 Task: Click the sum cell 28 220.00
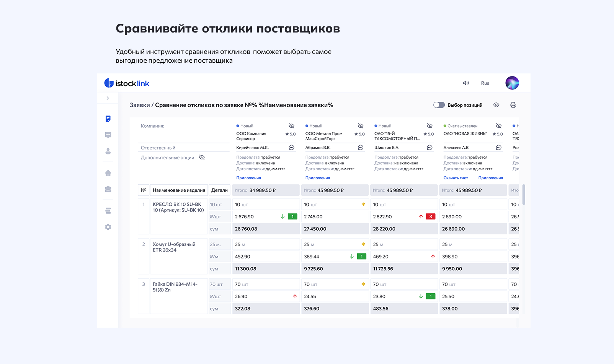404,229
